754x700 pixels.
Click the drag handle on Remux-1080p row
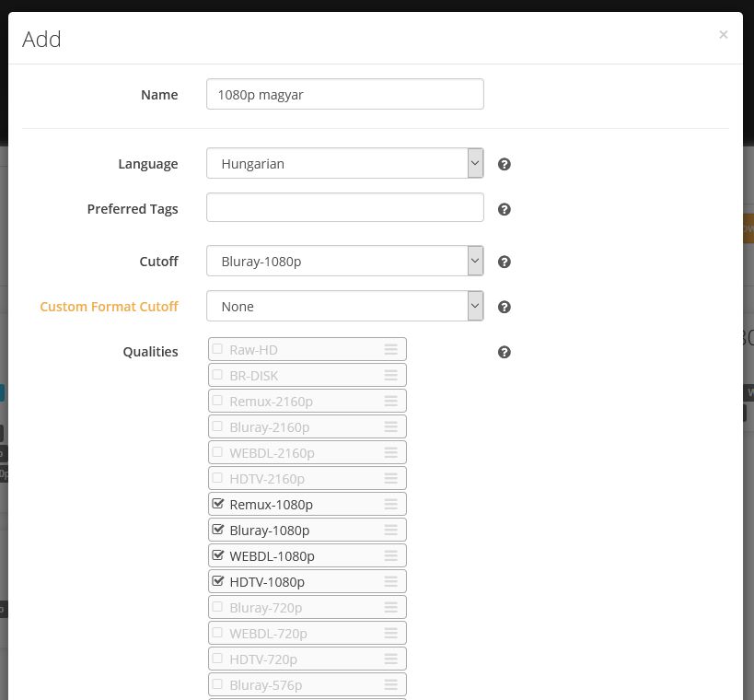(x=391, y=504)
